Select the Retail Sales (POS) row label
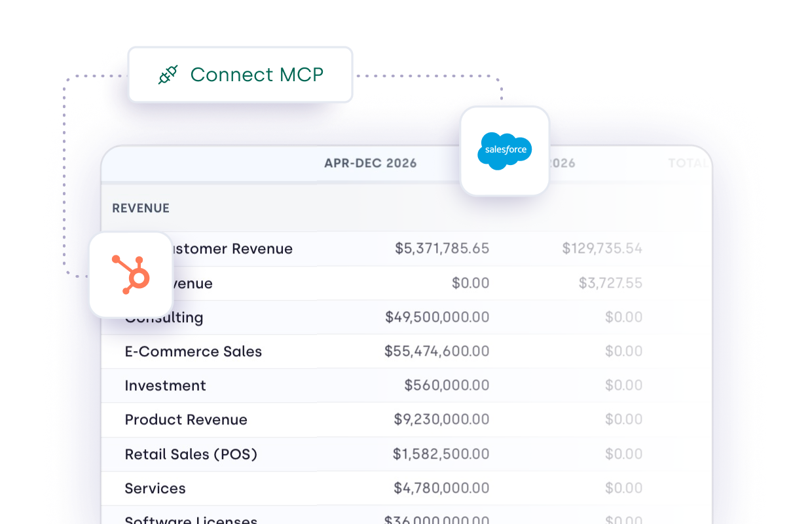 click(x=191, y=454)
